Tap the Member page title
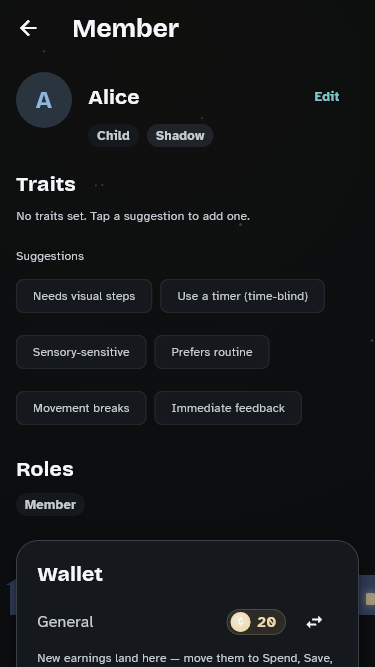 click(x=126, y=29)
